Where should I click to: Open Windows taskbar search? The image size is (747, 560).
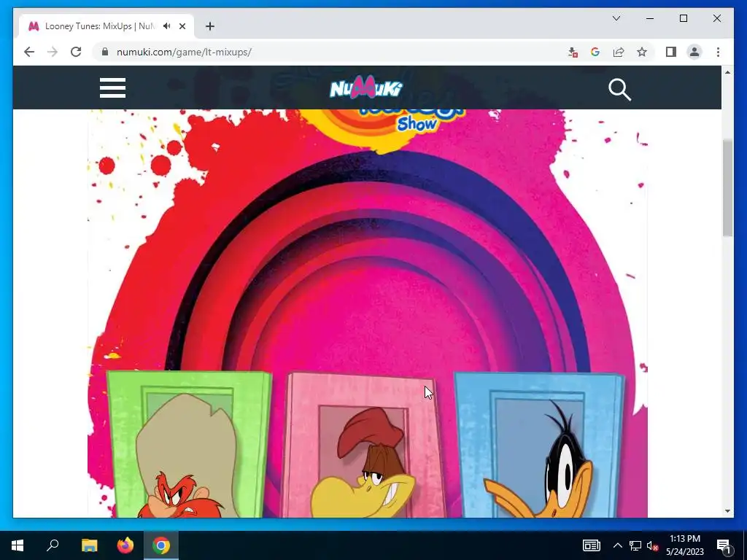[53, 545]
